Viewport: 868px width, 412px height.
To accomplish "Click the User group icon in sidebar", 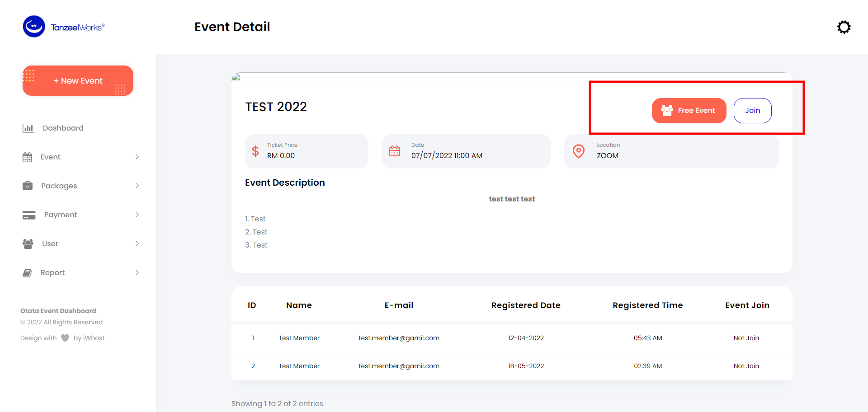I will (28, 244).
